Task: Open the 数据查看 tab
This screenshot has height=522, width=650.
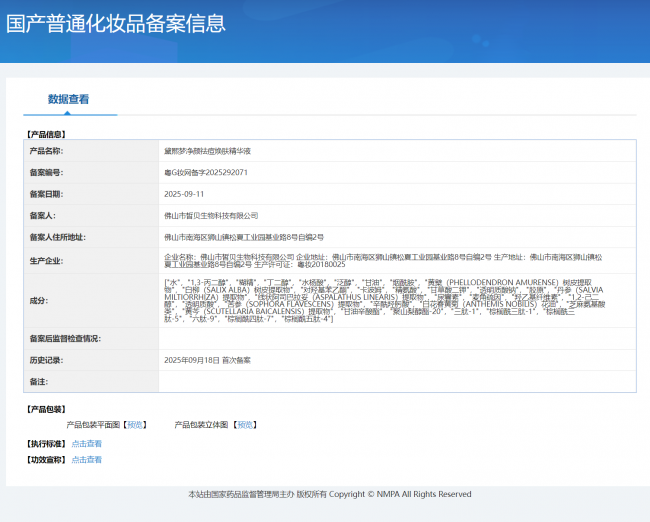Action: click(68, 100)
